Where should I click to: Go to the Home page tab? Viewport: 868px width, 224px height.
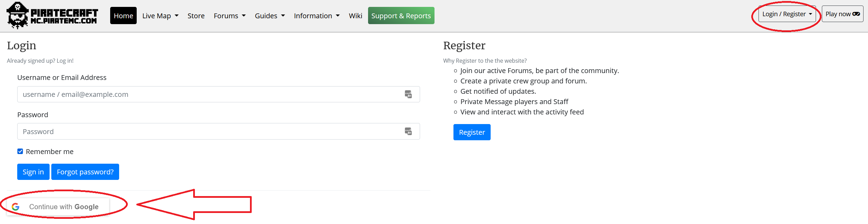[x=123, y=16]
